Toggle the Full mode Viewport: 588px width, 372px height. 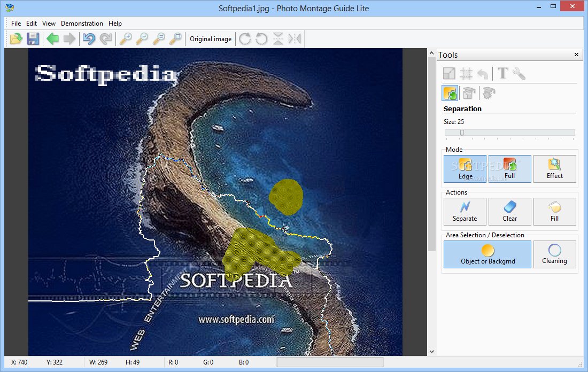pyautogui.click(x=509, y=169)
